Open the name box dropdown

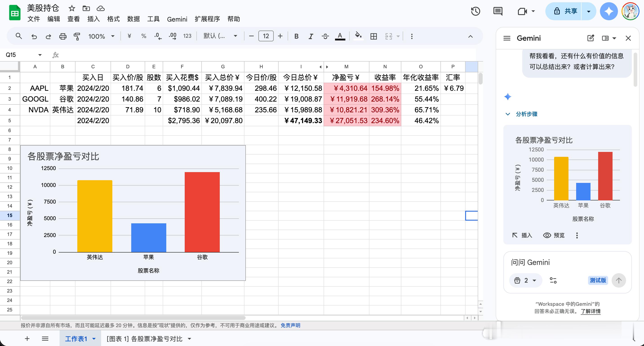(40, 55)
